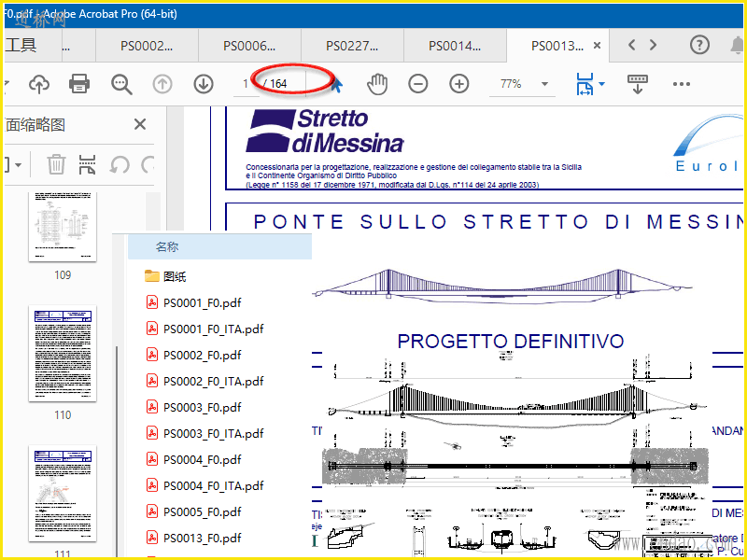The width and height of the screenshot is (747, 560).
Task: Open the fit page width tool
Action: coord(585,84)
